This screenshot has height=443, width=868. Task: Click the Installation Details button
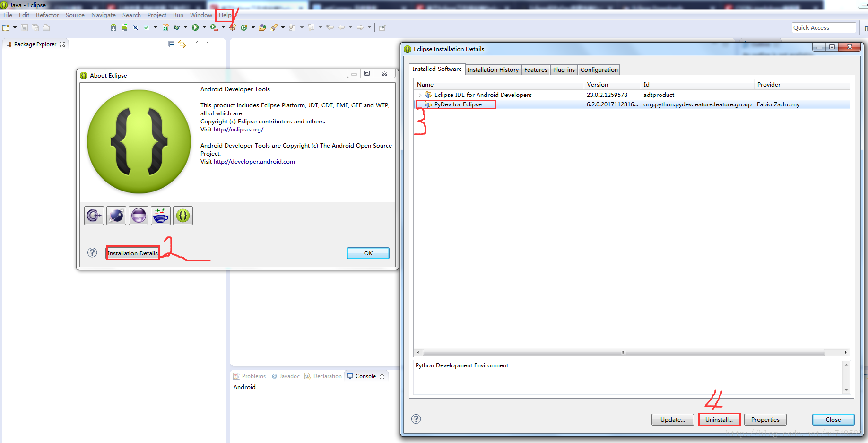(132, 253)
